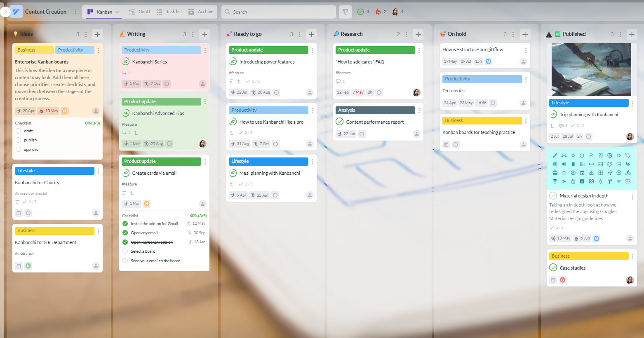The image size is (644, 338).
Task: Check the approve checklist item
Action: tap(18, 149)
